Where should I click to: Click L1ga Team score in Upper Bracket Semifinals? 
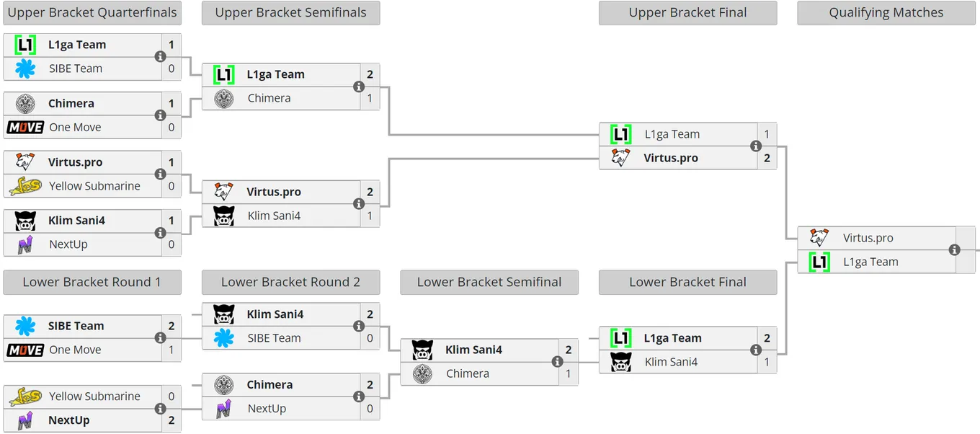click(x=370, y=74)
